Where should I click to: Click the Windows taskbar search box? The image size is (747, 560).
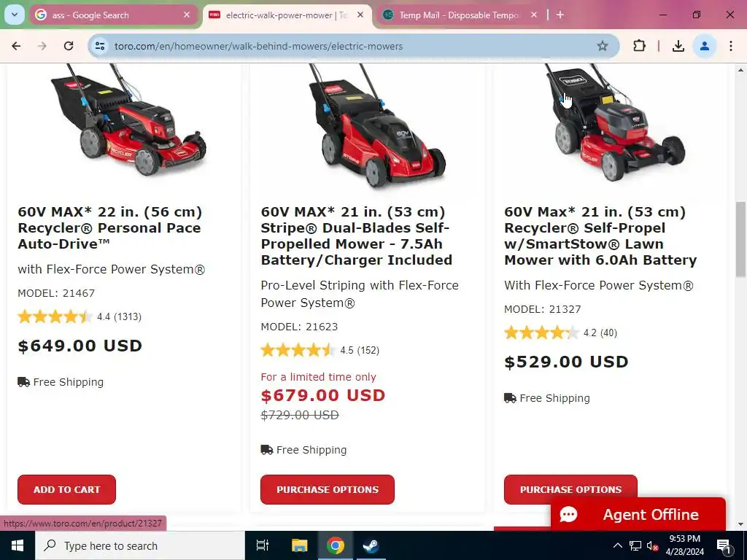click(140, 545)
